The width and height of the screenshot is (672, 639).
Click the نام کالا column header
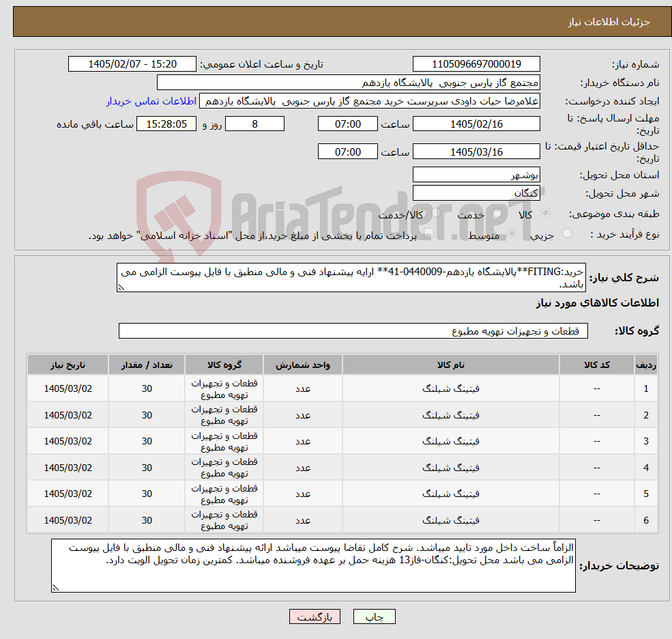[x=451, y=365]
